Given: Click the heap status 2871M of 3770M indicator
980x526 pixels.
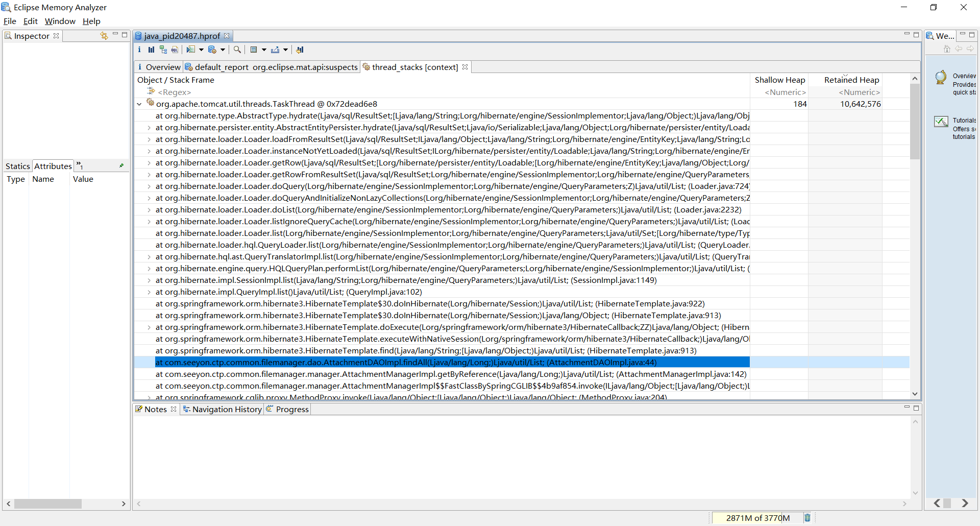Looking at the screenshot, I should click(757, 518).
